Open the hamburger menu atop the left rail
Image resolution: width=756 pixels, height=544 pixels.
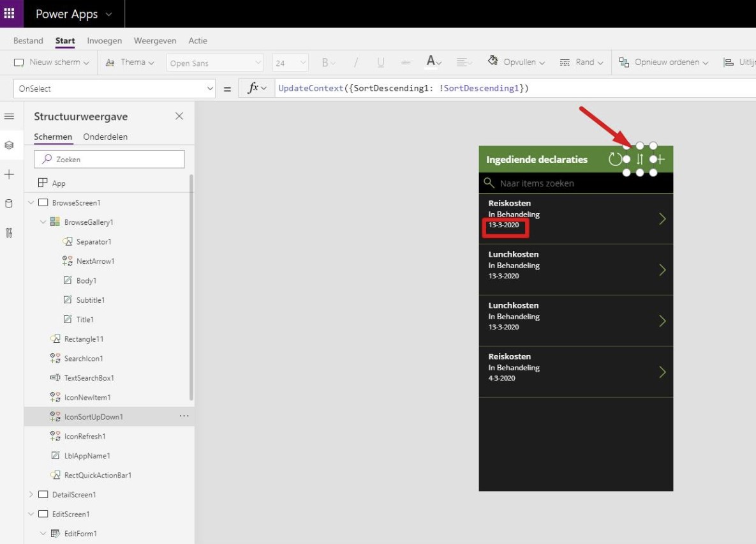click(x=9, y=116)
